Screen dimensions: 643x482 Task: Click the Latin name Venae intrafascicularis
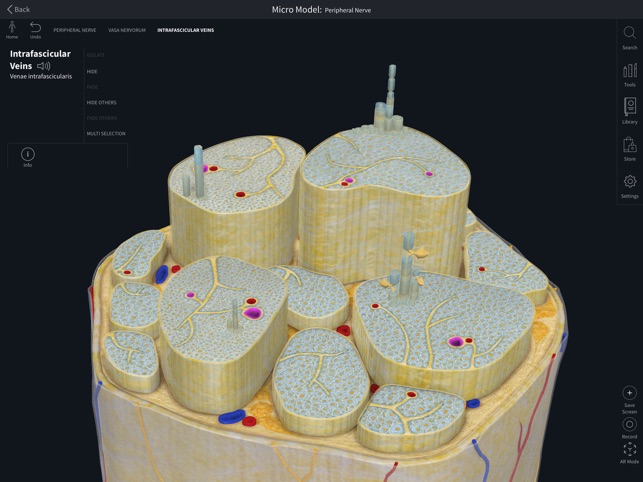(x=41, y=76)
